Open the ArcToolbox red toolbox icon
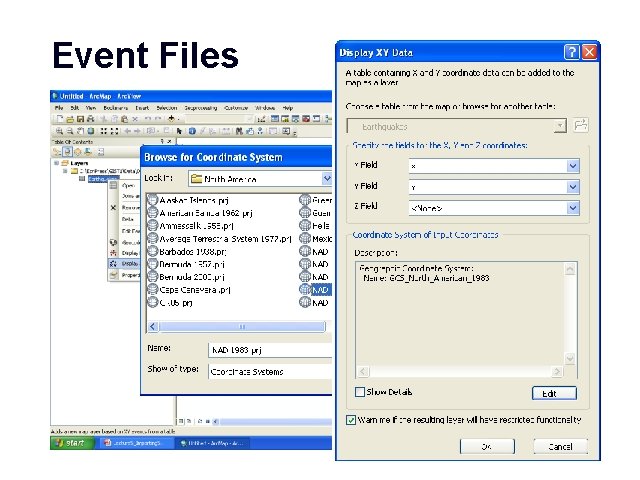The width and height of the screenshot is (640, 480). (x=306, y=119)
